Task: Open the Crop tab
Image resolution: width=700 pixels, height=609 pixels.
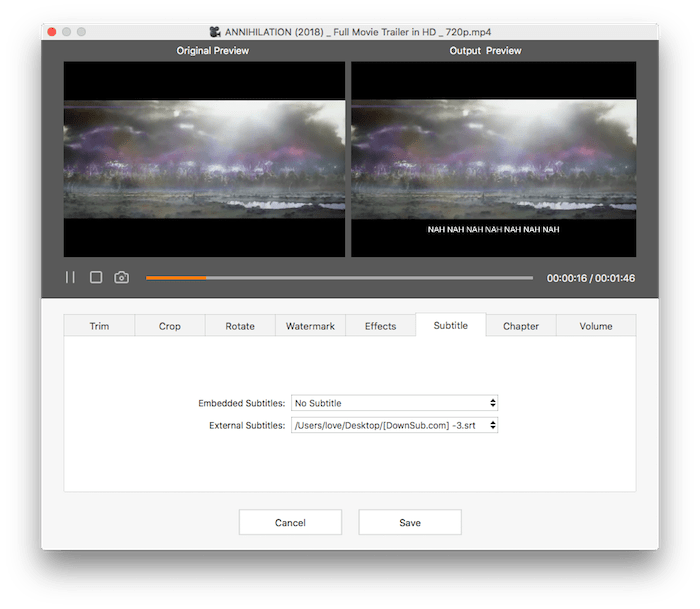Action: [x=170, y=325]
